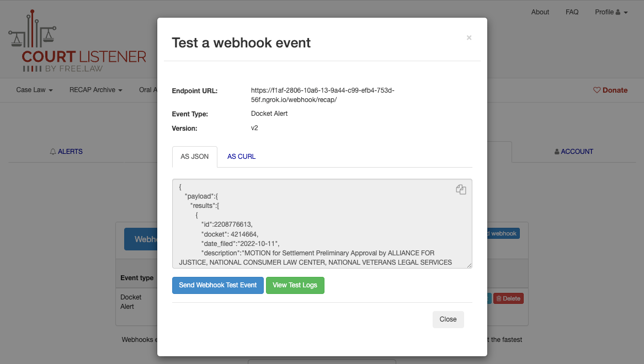Select the AS JSON tab
Screen dimensions: 644x364
click(x=194, y=157)
